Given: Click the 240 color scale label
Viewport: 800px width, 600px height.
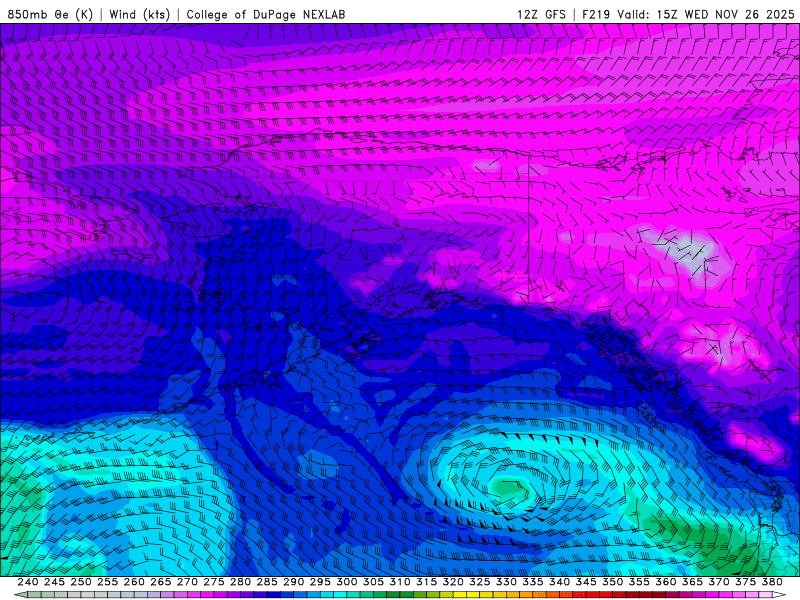Looking at the screenshot, I should pyautogui.click(x=28, y=582).
